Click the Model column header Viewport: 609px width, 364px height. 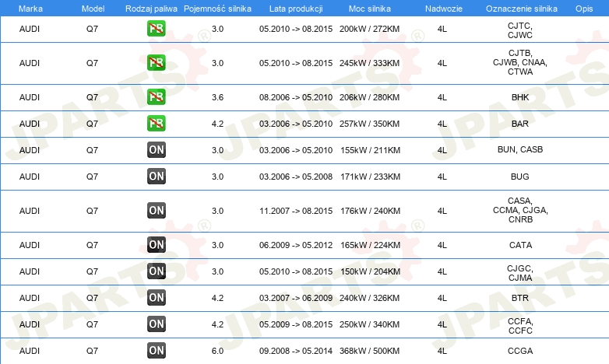pyautogui.click(x=93, y=9)
